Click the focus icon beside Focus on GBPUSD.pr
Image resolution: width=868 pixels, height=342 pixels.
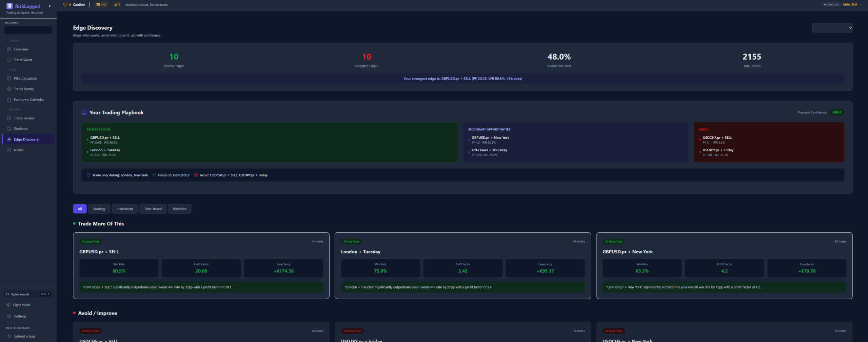pyautogui.click(x=154, y=175)
